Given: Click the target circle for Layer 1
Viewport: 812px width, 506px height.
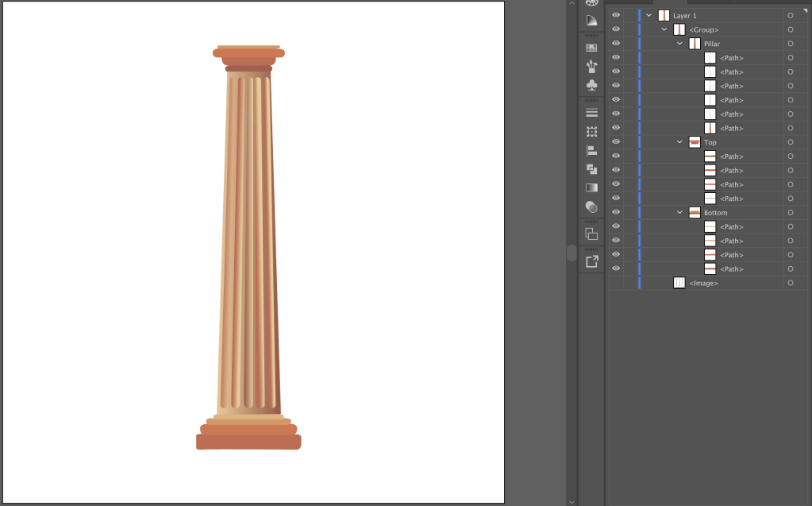Looking at the screenshot, I should (x=791, y=15).
